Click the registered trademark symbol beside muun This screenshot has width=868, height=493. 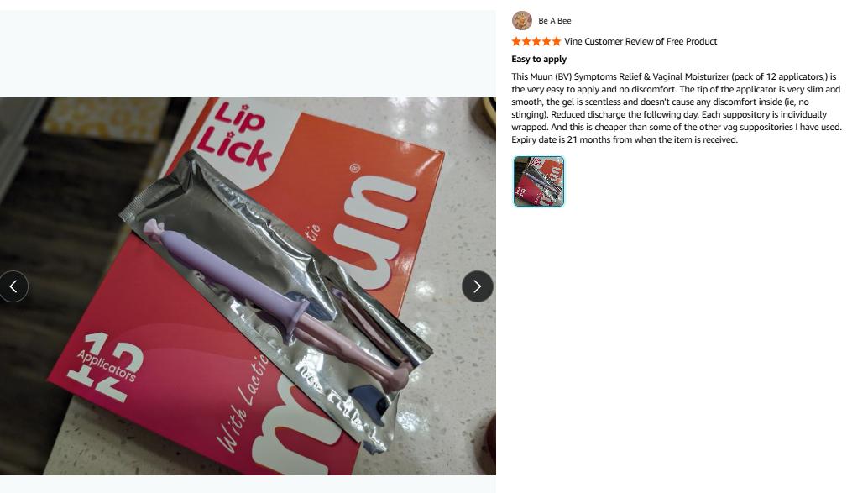tap(354, 169)
